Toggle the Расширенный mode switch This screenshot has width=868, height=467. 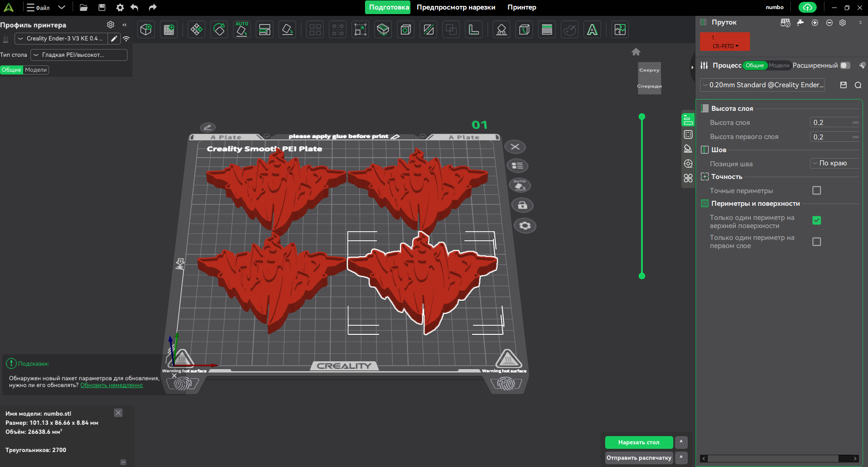pyautogui.click(x=844, y=65)
